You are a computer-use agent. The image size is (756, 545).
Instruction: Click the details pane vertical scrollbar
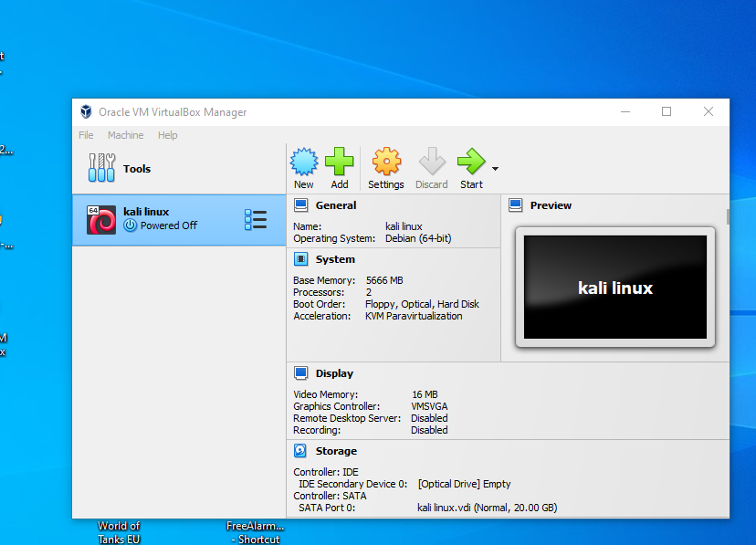tap(728, 217)
